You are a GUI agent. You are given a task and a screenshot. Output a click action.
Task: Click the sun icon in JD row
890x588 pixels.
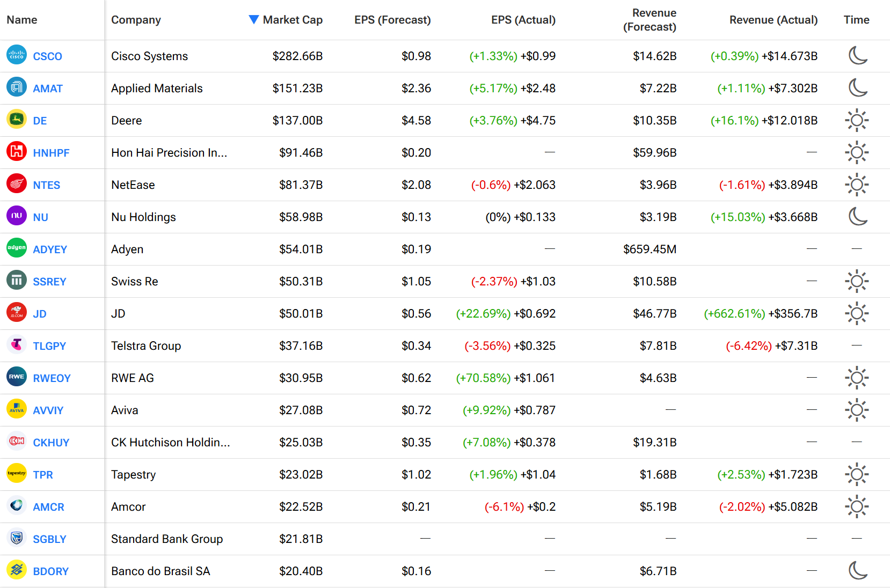pos(857,313)
